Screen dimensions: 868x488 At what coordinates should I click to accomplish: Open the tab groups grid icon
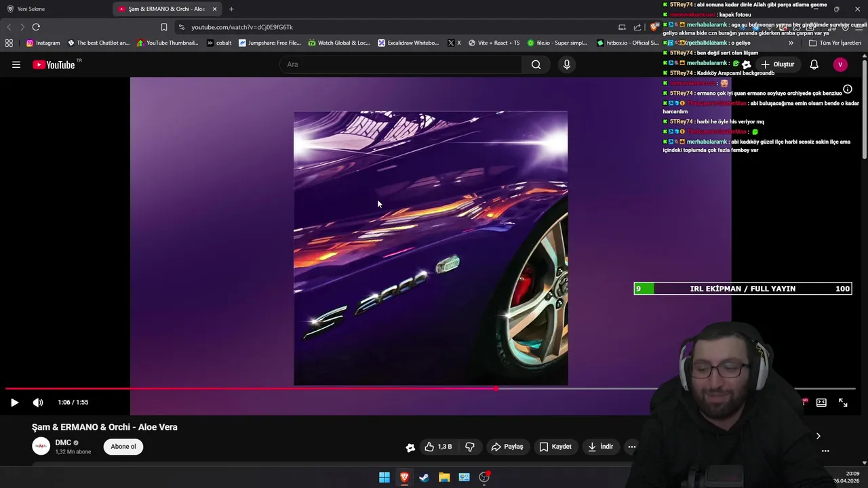(9, 43)
